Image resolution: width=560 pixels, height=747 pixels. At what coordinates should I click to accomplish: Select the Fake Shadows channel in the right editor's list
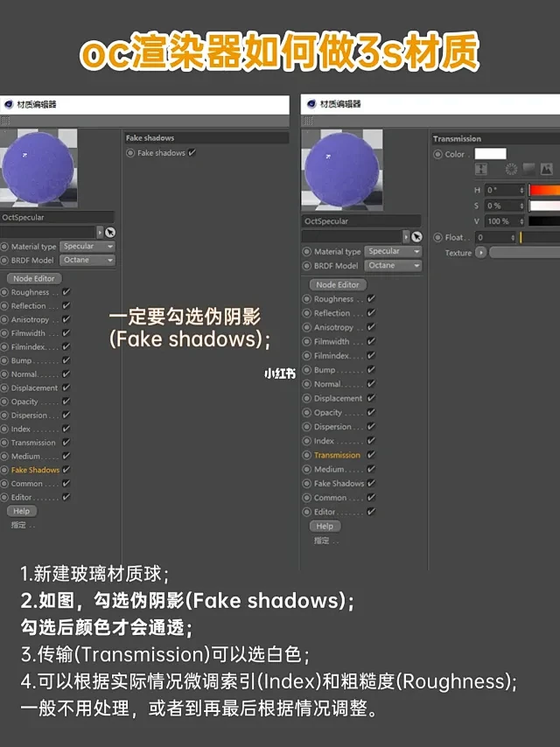pyautogui.click(x=339, y=483)
